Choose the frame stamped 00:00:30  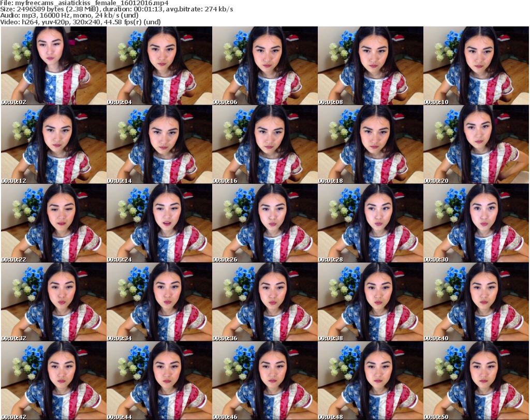click(x=476, y=223)
